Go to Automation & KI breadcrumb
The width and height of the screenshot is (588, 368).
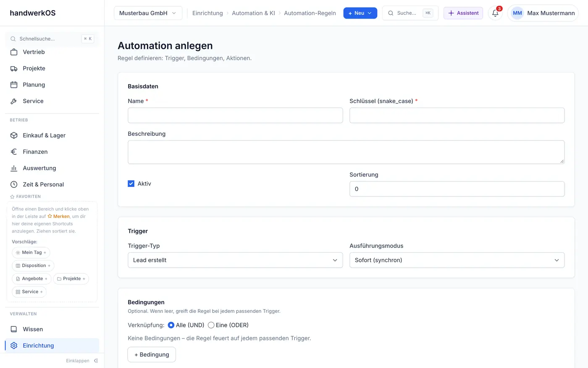tap(253, 13)
